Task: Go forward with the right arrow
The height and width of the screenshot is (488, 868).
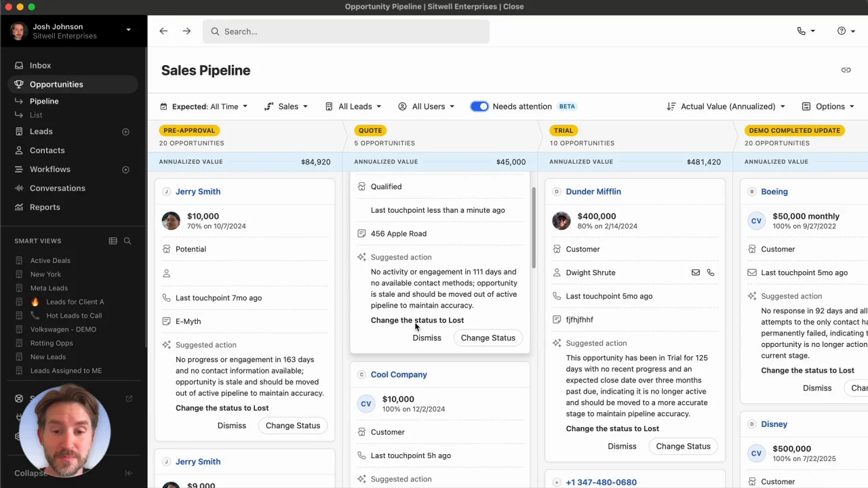Action: click(186, 31)
